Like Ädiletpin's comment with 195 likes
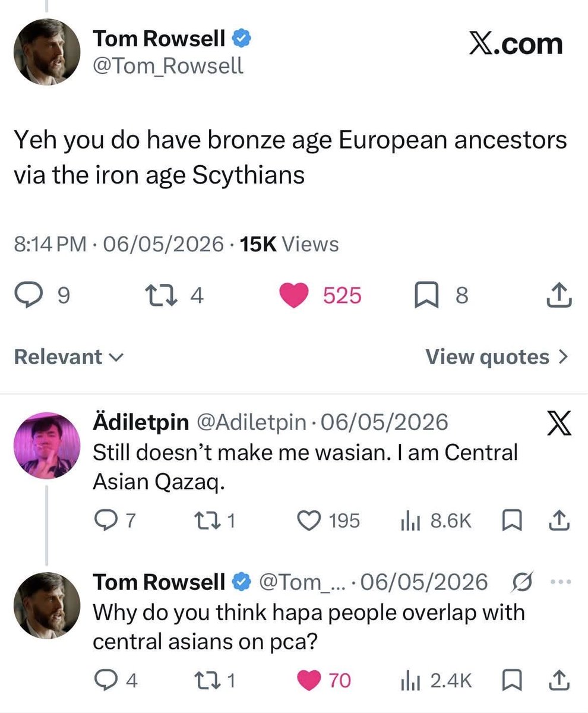 [308, 520]
